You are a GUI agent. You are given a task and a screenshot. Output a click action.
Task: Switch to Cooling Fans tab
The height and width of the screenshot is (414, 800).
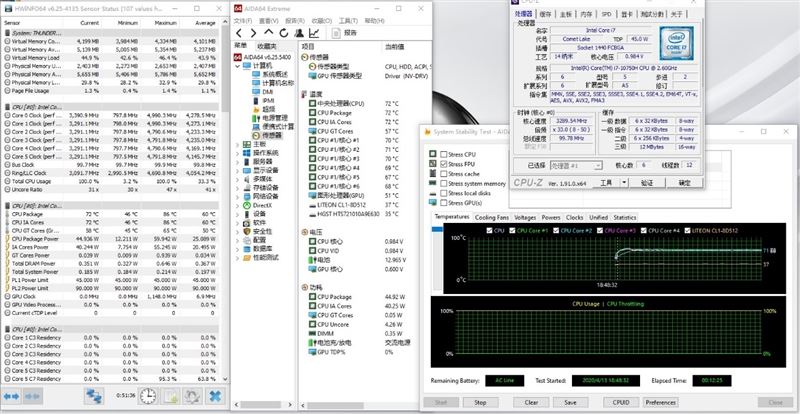(492, 217)
